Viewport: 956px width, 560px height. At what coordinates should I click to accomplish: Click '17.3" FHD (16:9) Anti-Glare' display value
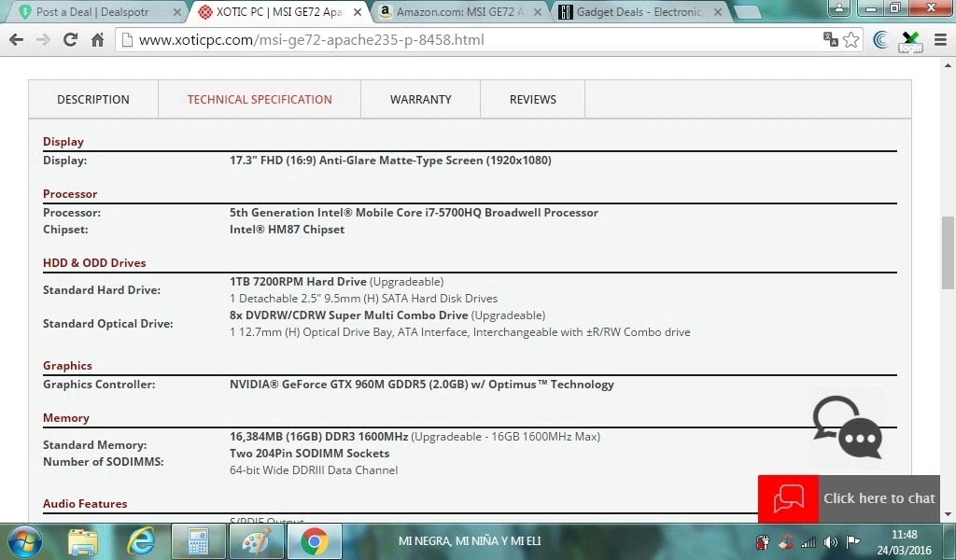[x=390, y=161]
